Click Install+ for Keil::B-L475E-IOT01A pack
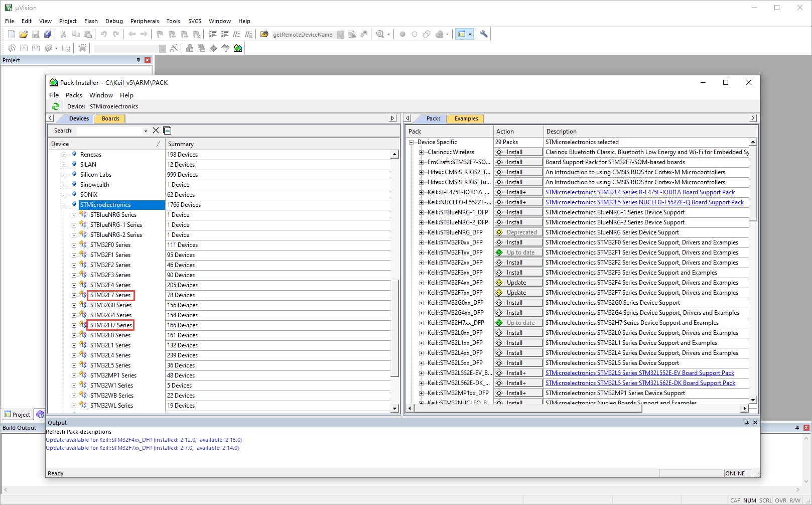 coord(518,192)
